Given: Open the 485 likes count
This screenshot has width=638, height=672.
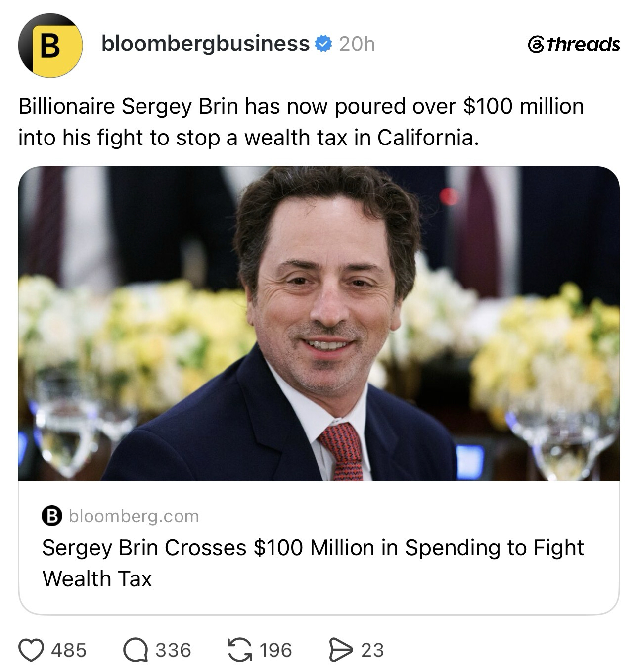Looking at the screenshot, I should click(69, 650).
